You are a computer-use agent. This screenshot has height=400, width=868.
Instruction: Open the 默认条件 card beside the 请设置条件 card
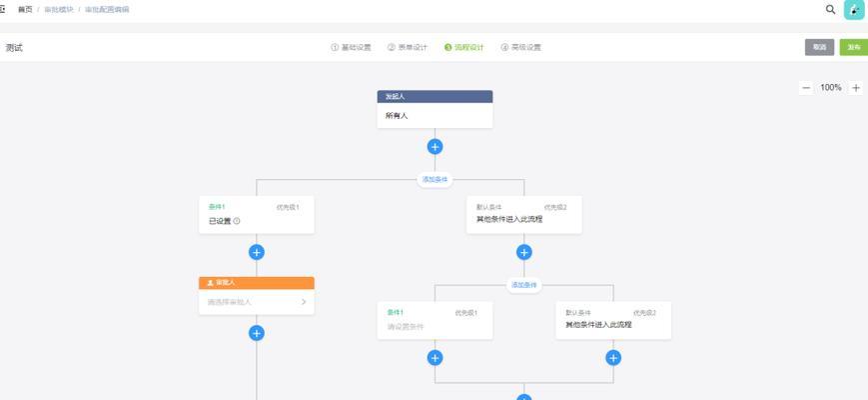pyautogui.click(x=613, y=320)
